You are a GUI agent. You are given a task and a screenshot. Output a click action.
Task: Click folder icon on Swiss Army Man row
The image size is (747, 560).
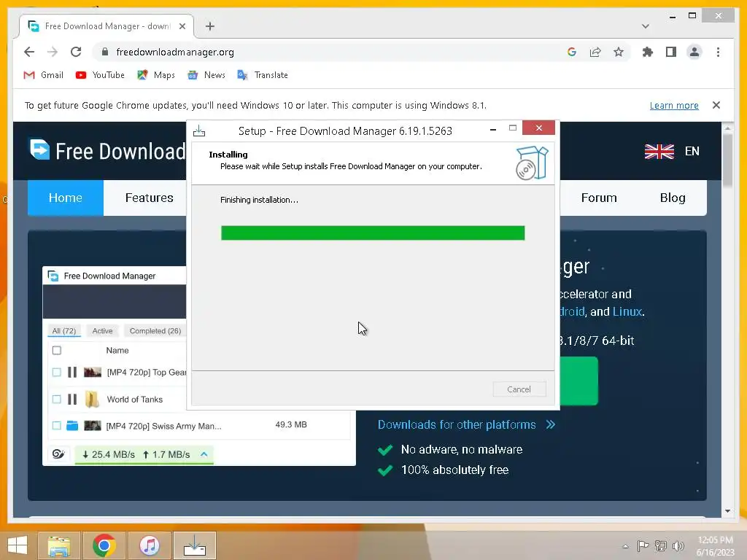(72, 425)
